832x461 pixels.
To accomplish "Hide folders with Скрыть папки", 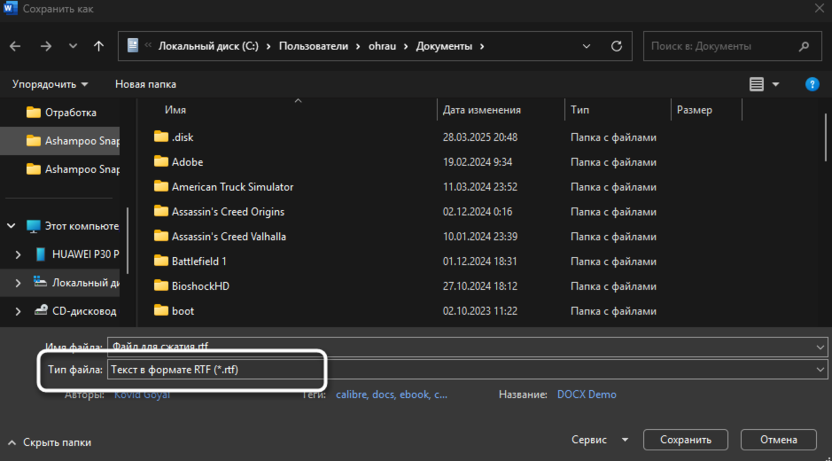I will pyautogui.click(x=49, y=442).
